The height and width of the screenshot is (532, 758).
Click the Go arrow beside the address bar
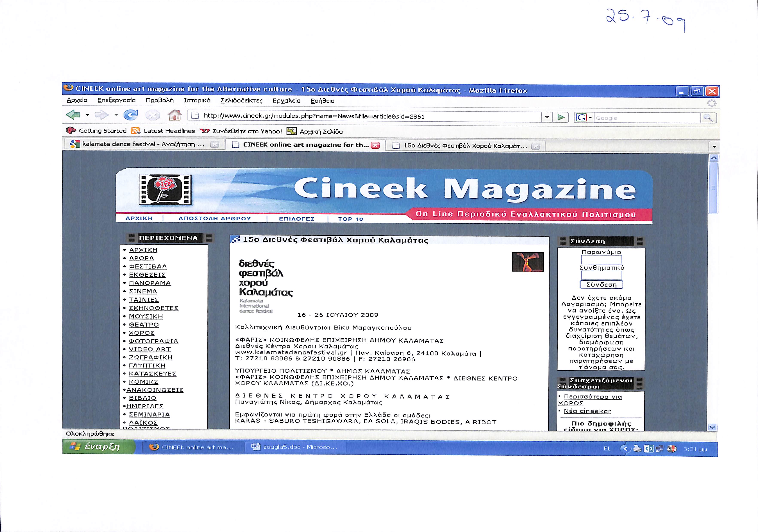point(561,117)
